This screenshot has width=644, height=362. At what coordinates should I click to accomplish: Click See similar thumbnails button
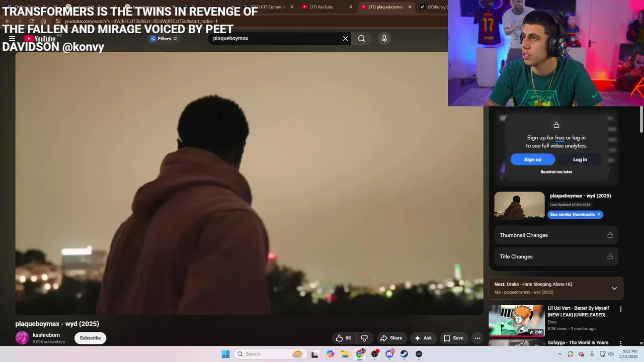point(575,214)
